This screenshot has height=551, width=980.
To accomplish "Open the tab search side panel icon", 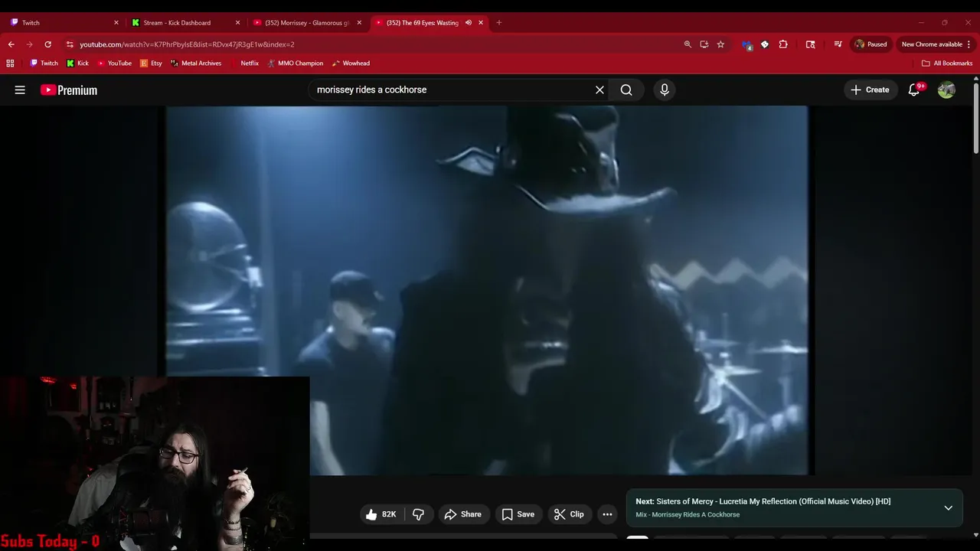I will click(811, 44).
